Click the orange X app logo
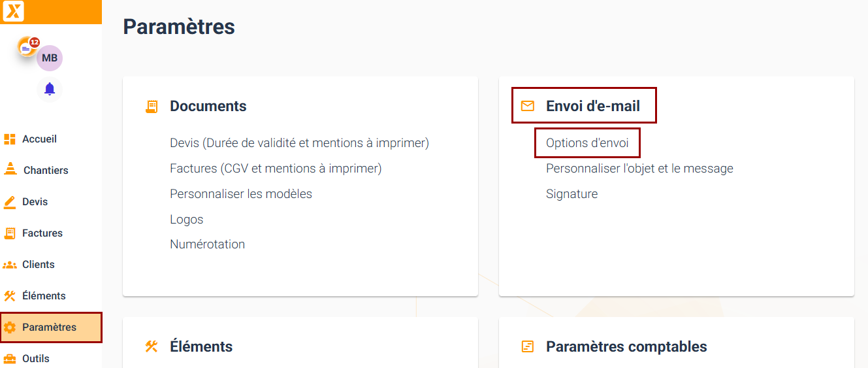This screenshot has width=868, height=368. tap(13, 11)
